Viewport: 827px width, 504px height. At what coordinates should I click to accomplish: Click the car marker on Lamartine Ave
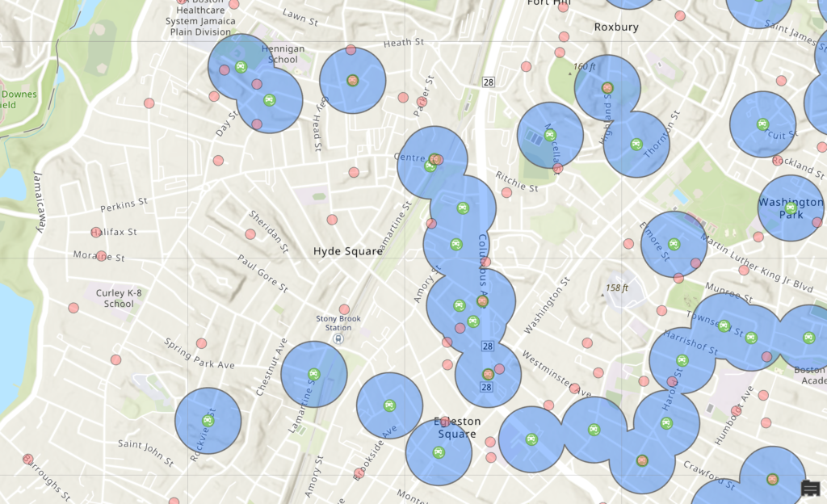pos(313,374)
